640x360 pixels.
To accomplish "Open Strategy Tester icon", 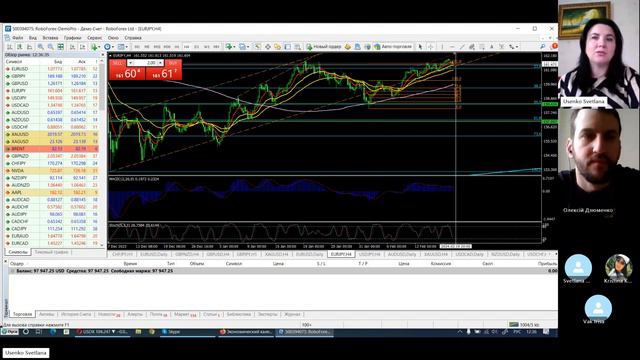I will [298, 47].
